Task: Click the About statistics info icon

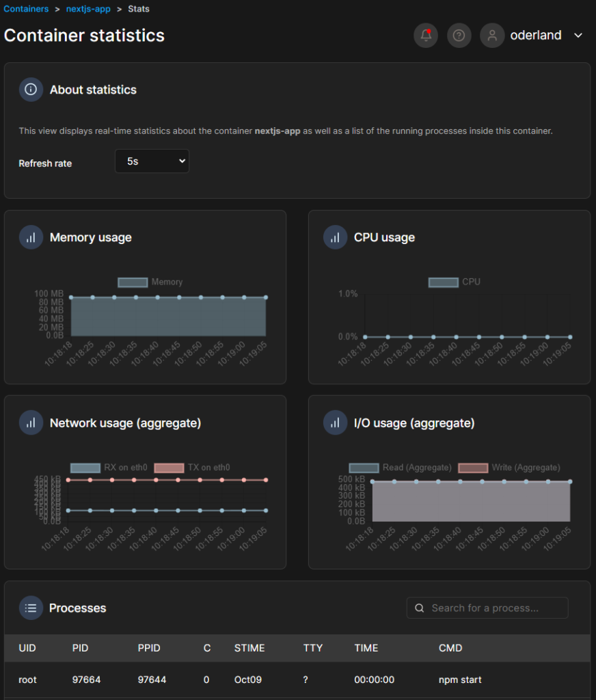Action: 31,90
